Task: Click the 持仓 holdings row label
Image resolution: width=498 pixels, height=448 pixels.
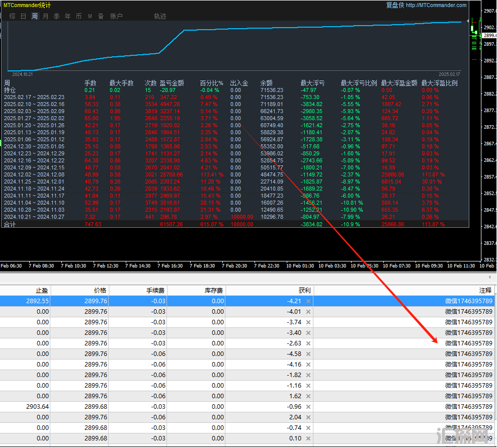Action: (x=10, y=90)
